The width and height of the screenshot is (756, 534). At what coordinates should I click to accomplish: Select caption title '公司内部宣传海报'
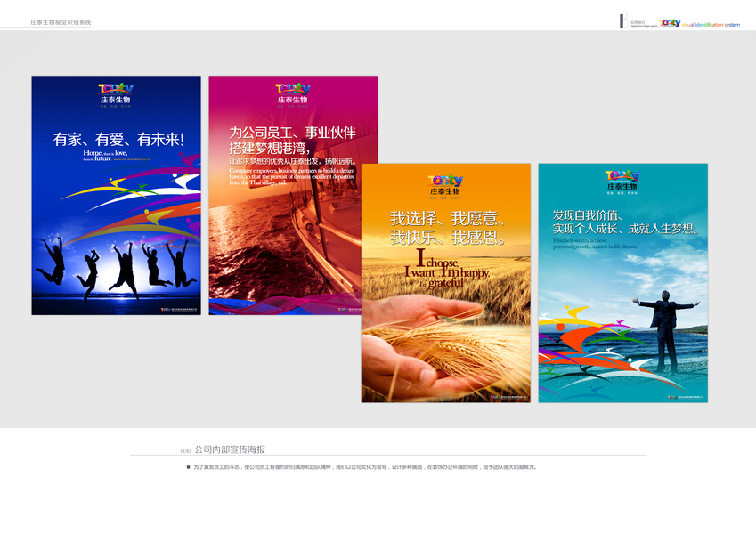pos(230,449)
